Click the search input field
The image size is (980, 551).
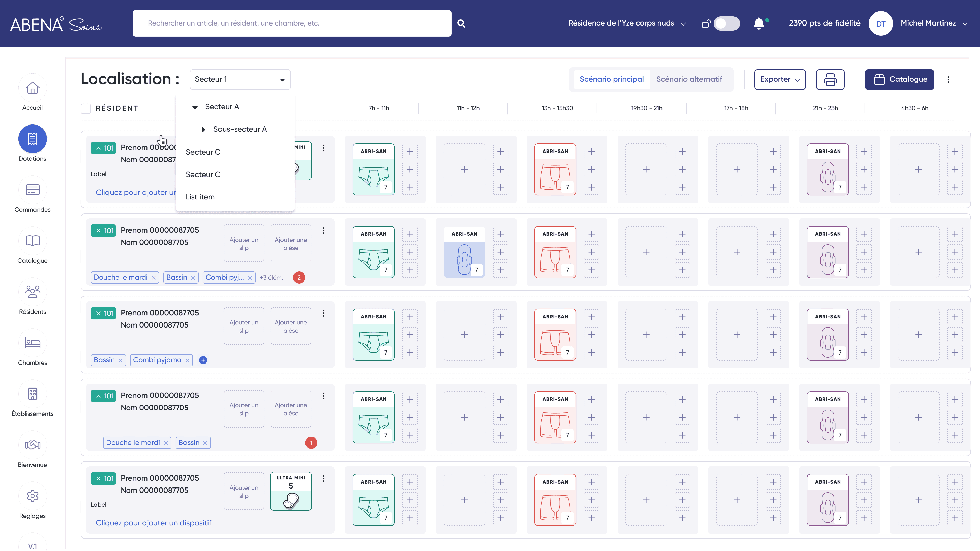[x=292, y=23]
